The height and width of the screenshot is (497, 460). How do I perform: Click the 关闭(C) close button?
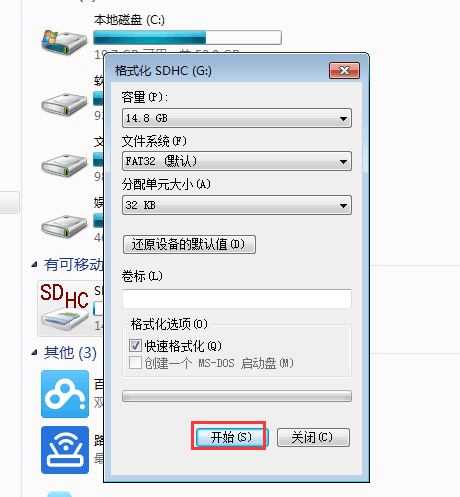tap(313, 437)
